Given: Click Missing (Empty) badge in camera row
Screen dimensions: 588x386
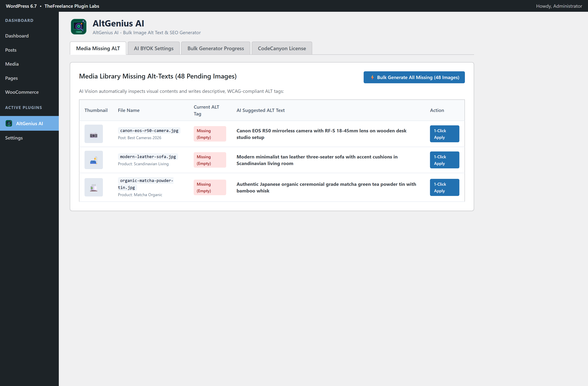Looking at the screenshot, I should coord(210,134).
